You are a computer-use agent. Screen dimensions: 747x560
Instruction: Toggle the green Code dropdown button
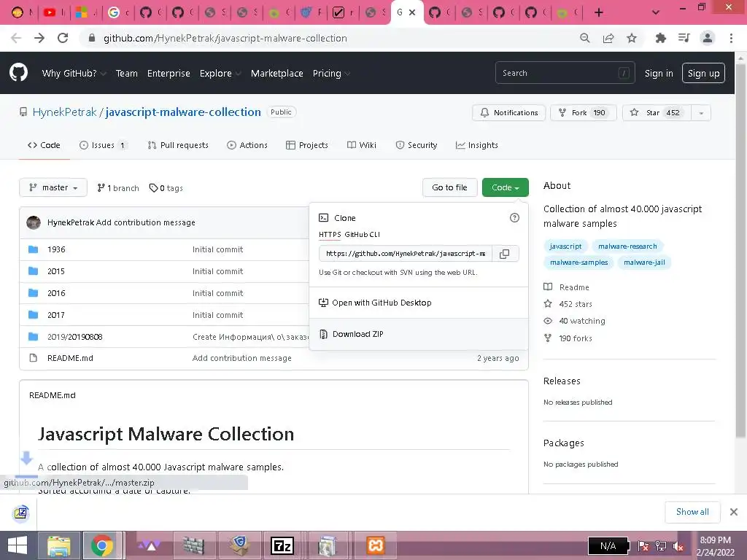pyautogui.click(x=505, y=187)
